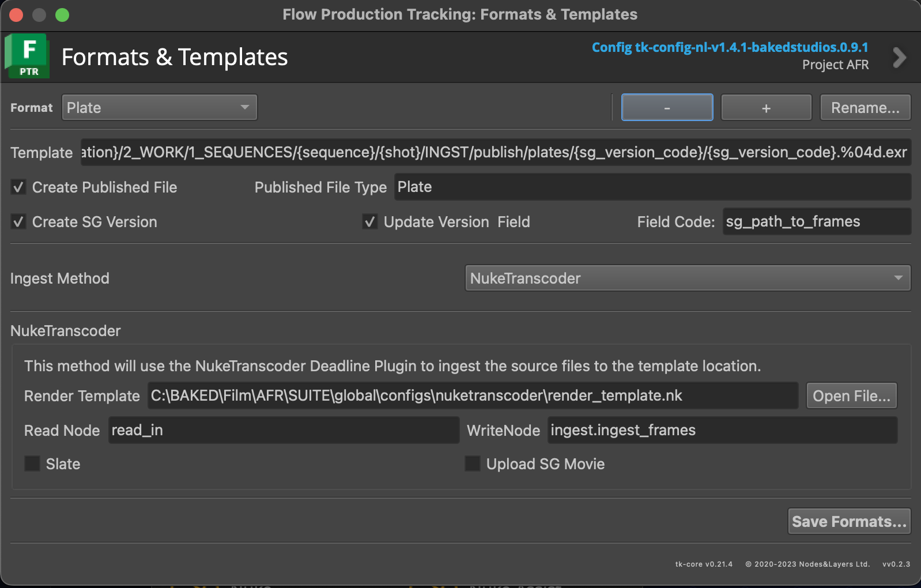Toggle the Create SG Version checkbox
The width and height of the screenshot is (921, 588).
pyautogui.click(x=19, y=222)
